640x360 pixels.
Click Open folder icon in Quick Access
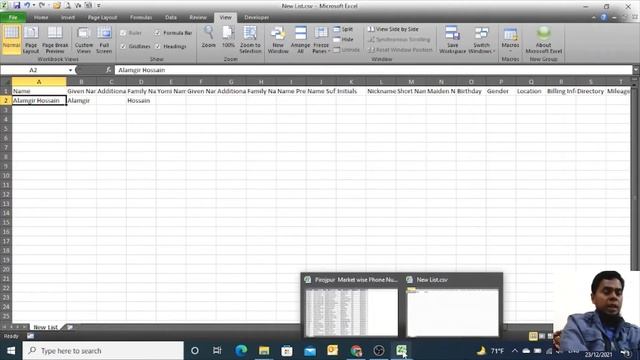[57, 6]
